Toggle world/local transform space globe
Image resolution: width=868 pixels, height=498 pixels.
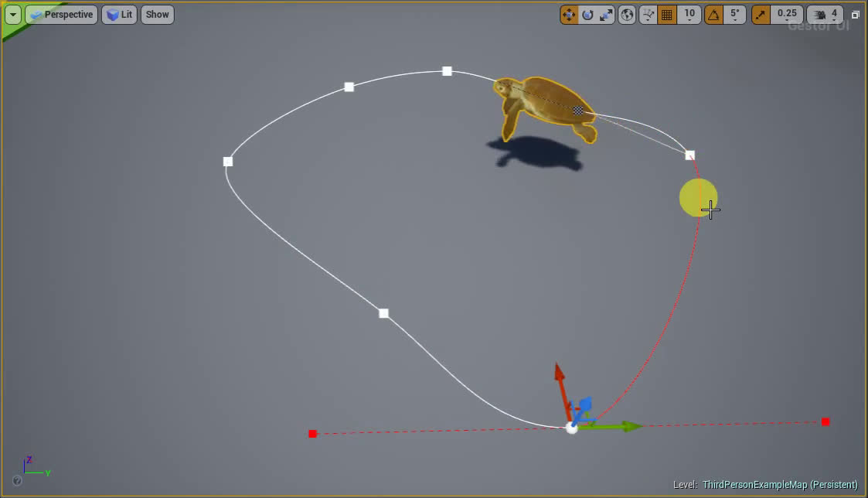(627, 14)
